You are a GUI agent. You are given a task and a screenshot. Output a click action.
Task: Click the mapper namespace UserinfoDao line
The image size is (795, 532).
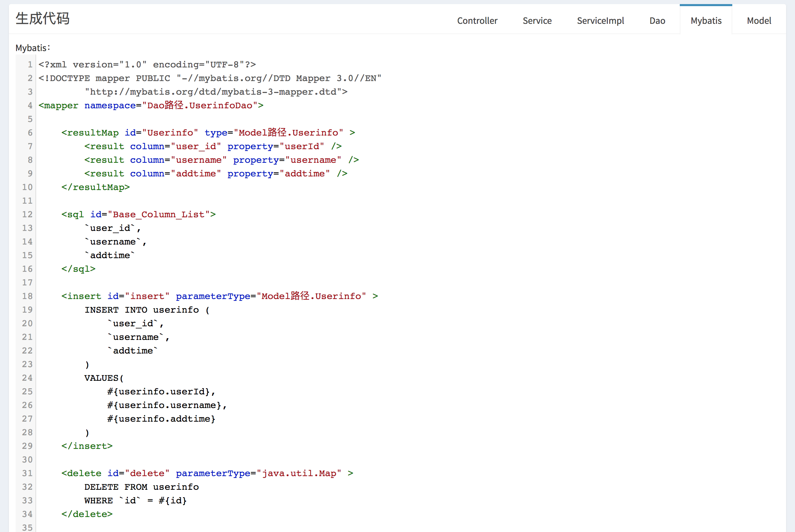tap(151, 105)
